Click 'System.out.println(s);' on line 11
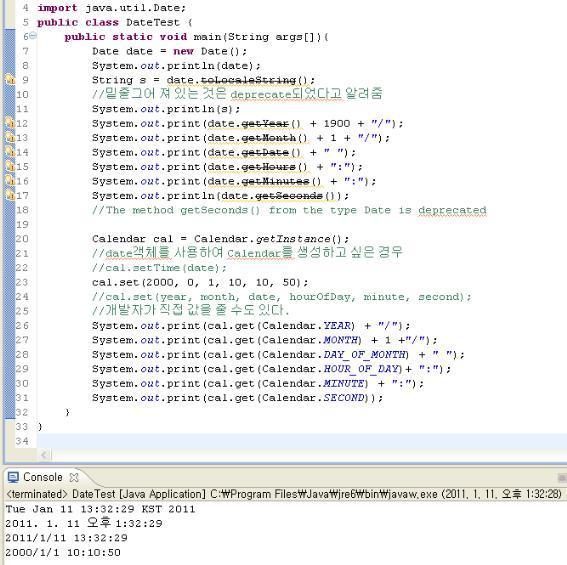Viewport: 567px width, 565px height. click(166, 109)
